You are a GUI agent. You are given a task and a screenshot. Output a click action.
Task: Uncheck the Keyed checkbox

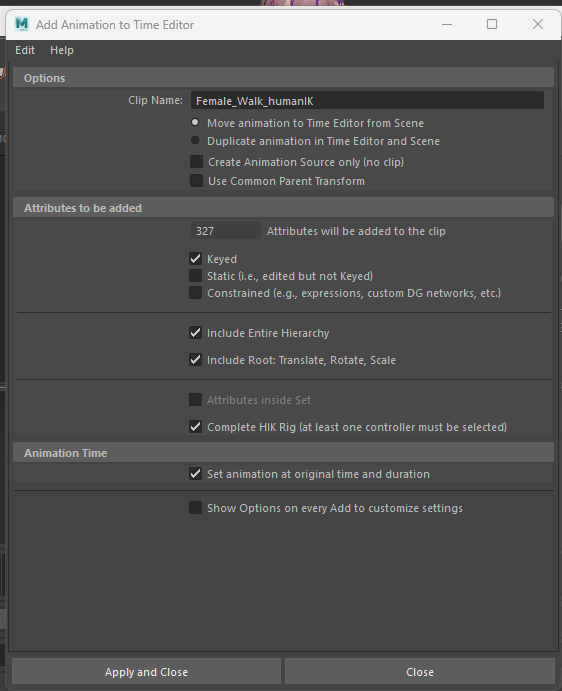point(195,259)
